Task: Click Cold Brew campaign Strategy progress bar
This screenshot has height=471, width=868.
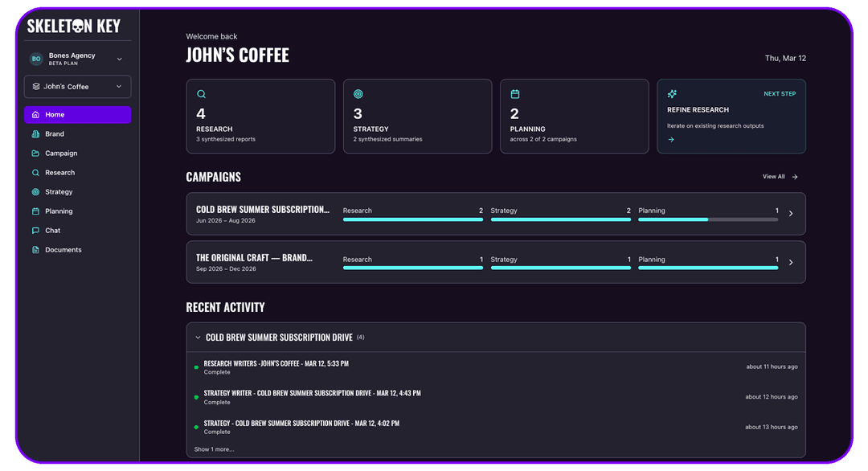Action: [561, 219]
